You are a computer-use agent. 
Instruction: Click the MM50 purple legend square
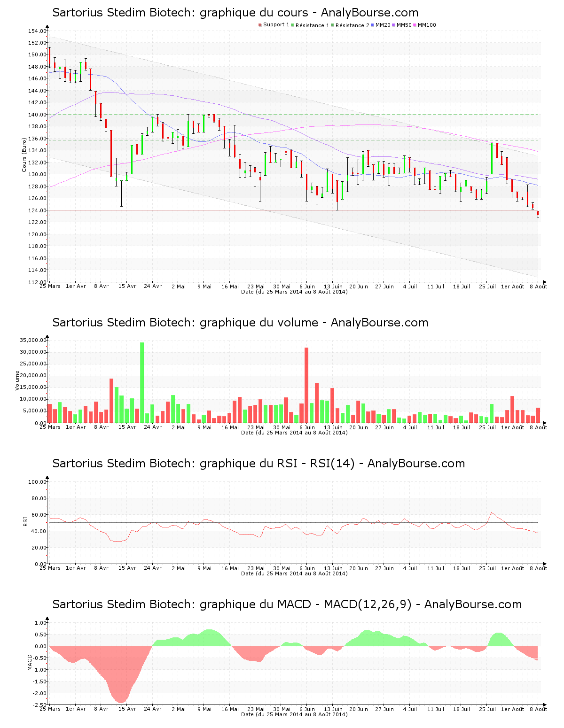(x=394, y=25)
